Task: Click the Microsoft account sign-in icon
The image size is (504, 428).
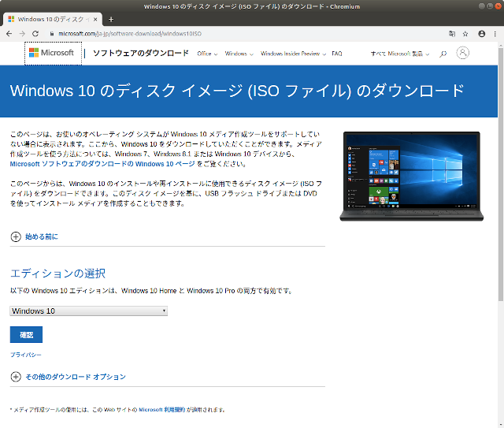Action: click(462, 53)
